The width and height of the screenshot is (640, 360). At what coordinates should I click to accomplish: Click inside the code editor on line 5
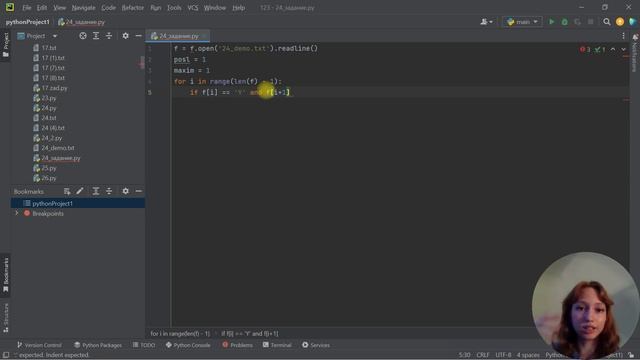(400, 92)
